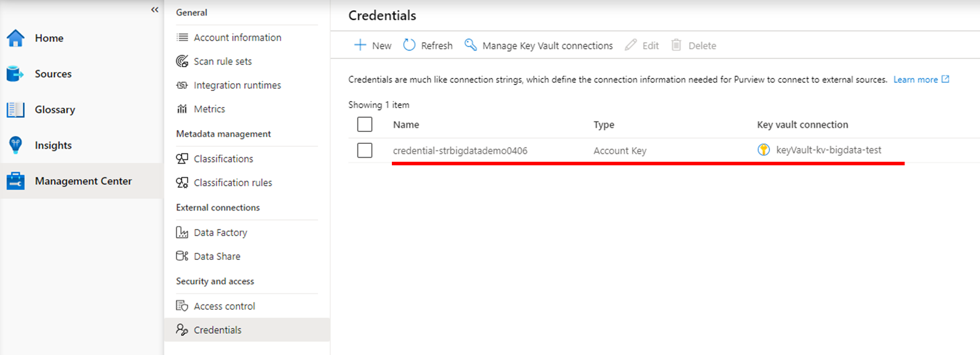This screenshot has width=980, height=355.
Task: Click the Management Center toolbox icon
Action: click(15, 181)
